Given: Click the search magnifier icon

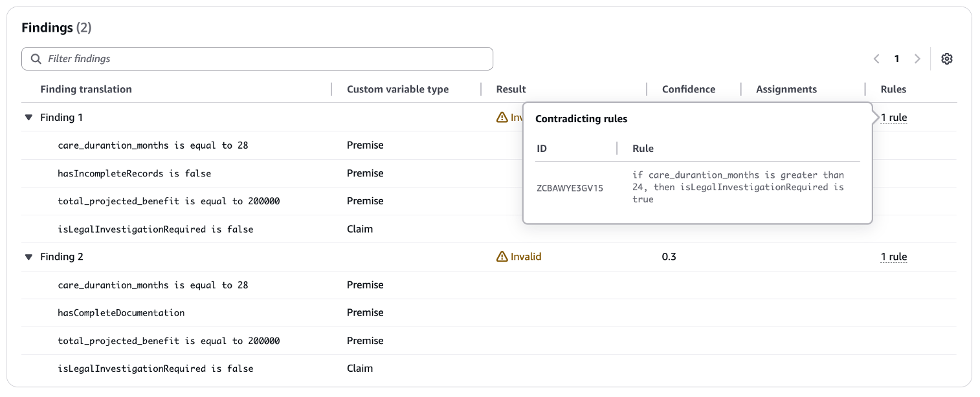Looking at the screenshot, I should pos(36,59).
